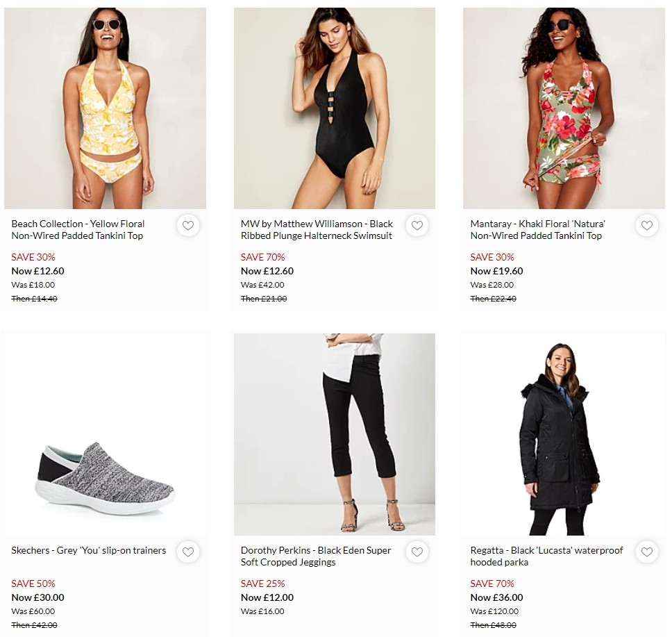Click the SAVE 70% label under the swimsuit

(x=262, y=257)
